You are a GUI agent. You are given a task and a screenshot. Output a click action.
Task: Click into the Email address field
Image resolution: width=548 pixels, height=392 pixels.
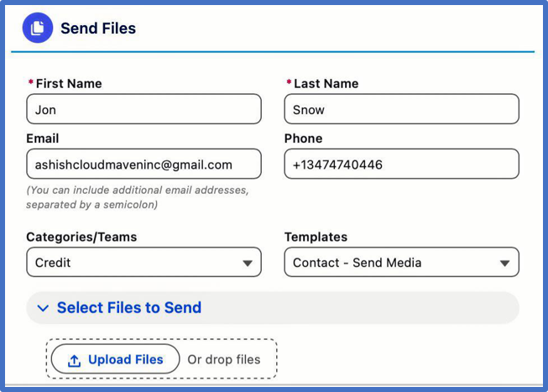click(144, 164)
